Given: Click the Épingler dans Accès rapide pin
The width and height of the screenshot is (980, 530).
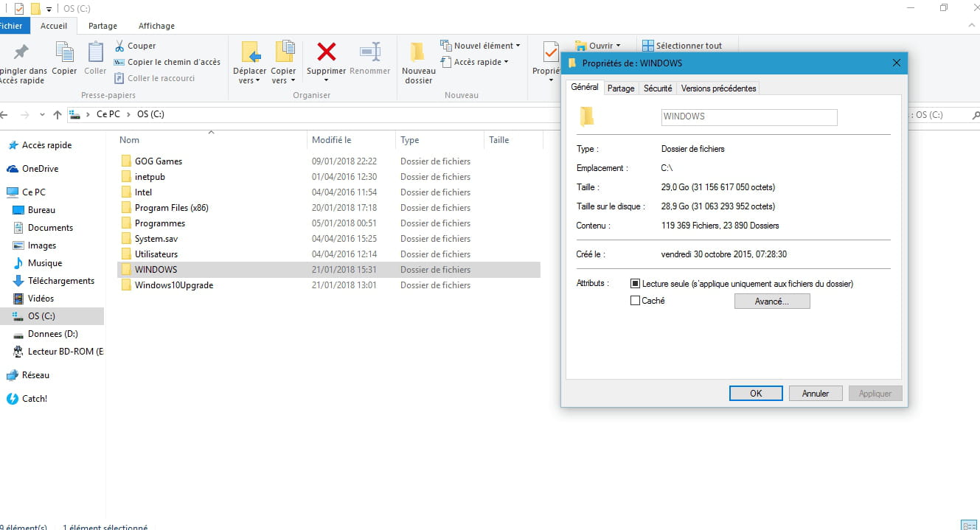Looking at the screenshot, I should (21, 63).
